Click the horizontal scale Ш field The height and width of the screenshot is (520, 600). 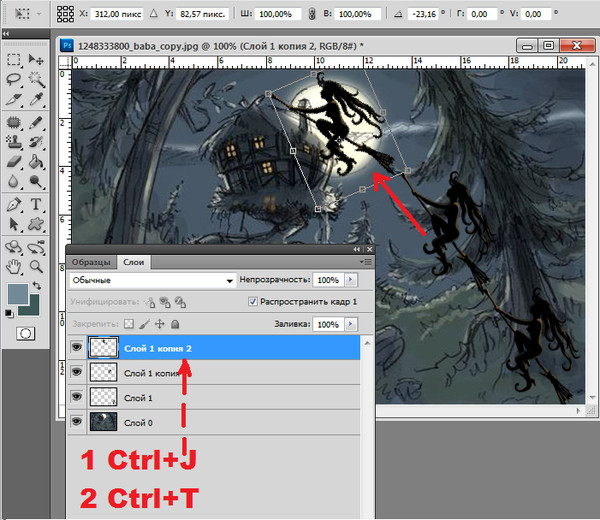(x=277, y=14)
